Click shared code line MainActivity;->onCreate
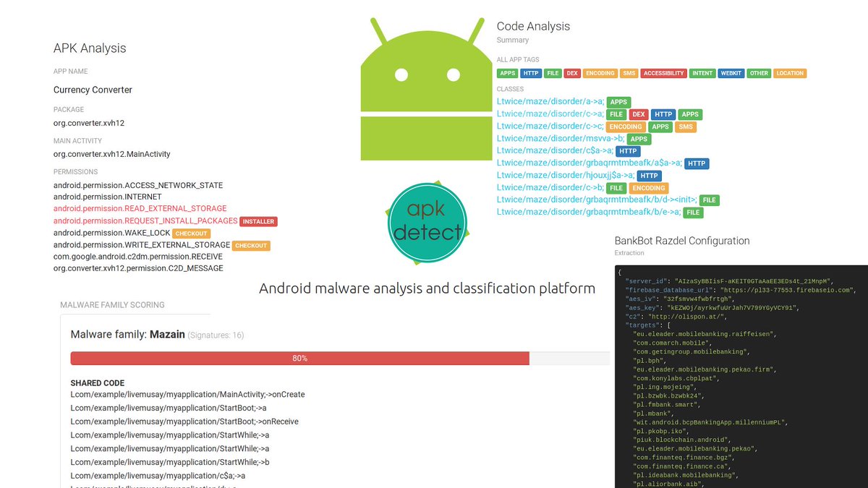This screenshot has height=488, width=868. tap(187, 395)
